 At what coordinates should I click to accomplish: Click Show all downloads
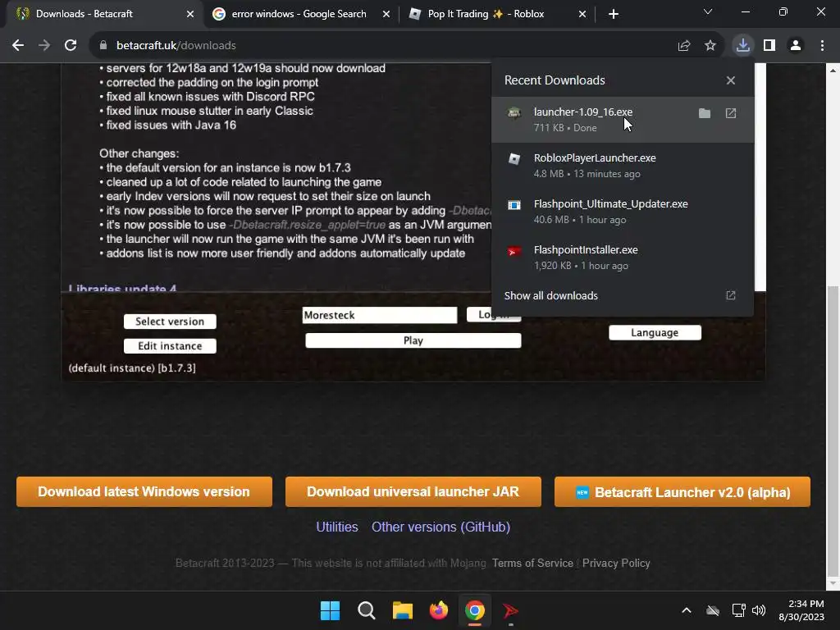tap(550, 295)
